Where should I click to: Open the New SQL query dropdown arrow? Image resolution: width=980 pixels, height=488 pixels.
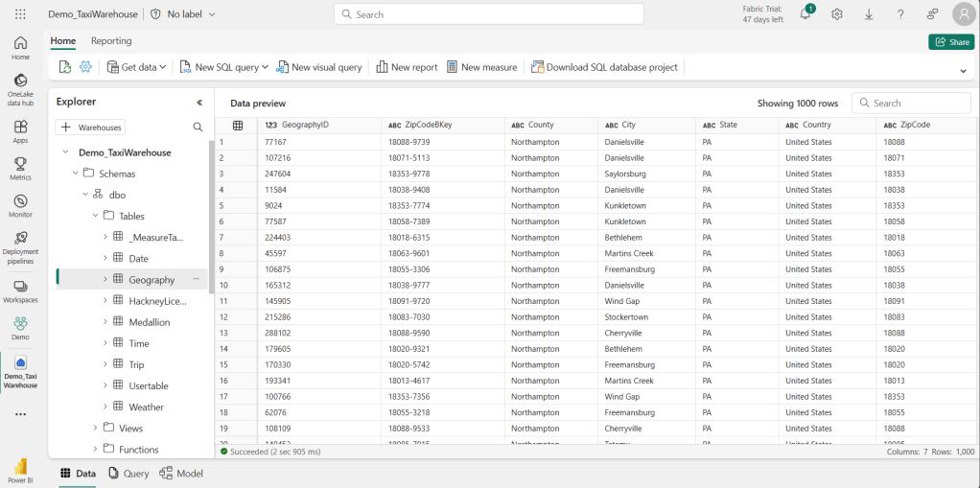coord(265,67)
